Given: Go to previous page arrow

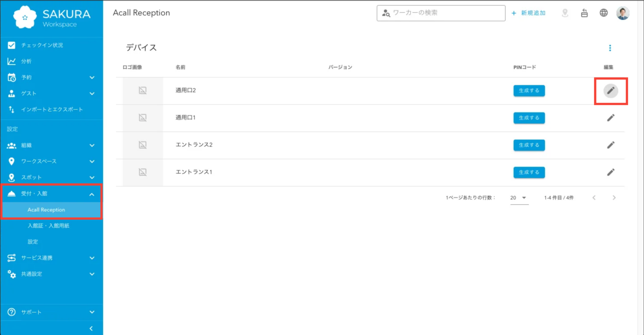Looking at the screenshot, I should (594, 198).
